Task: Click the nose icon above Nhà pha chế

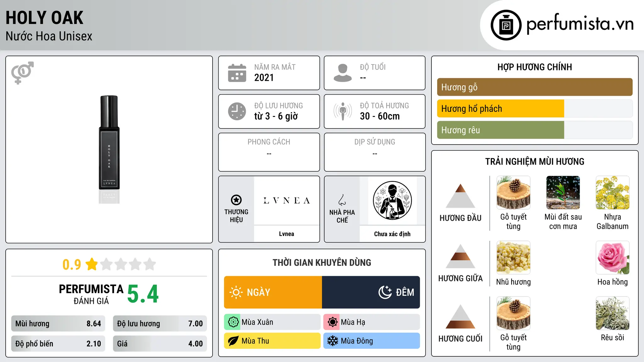Action: click(342, 200)
